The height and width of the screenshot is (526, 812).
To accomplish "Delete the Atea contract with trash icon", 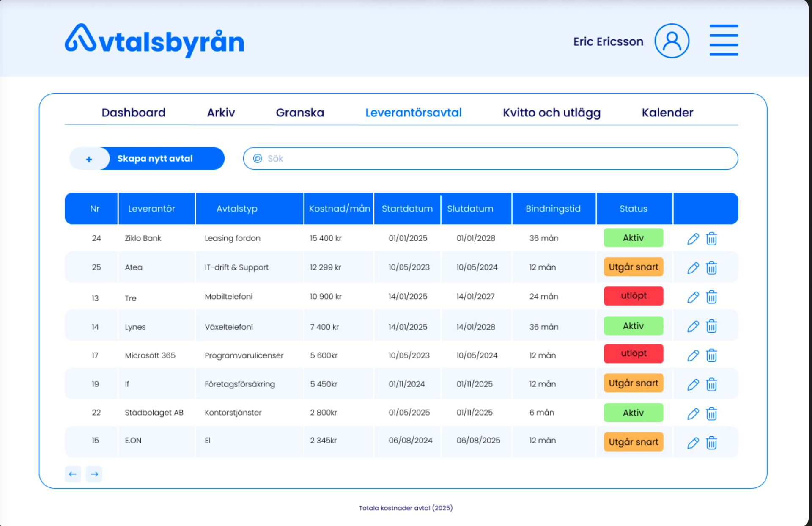I will pyautogui.click(x=711, y=268).
